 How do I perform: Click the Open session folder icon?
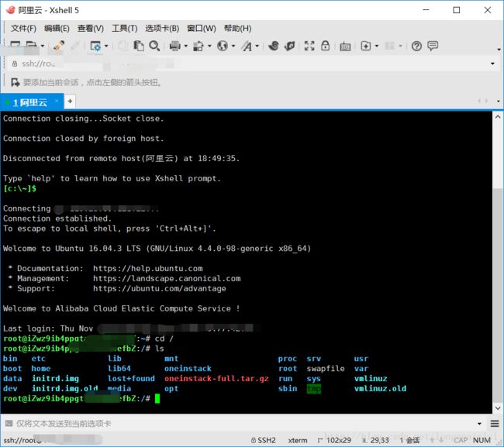[32, 46]
